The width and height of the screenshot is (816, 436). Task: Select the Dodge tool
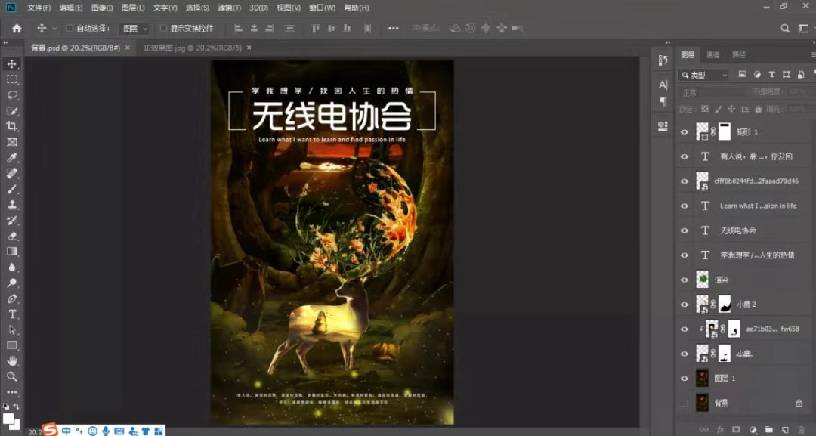point(12,283)
